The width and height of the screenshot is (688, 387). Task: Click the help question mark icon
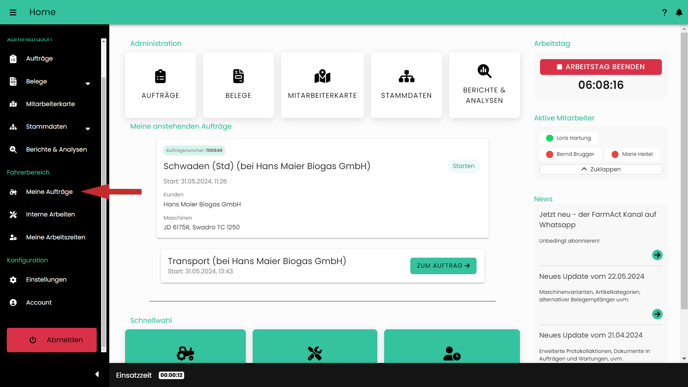point(664,12)
